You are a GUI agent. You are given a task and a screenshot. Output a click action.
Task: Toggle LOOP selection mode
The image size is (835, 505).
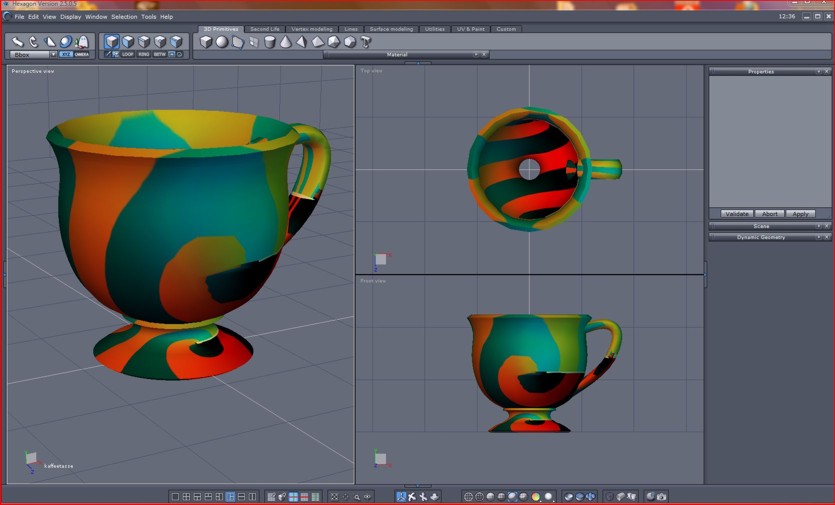point(128,54)
